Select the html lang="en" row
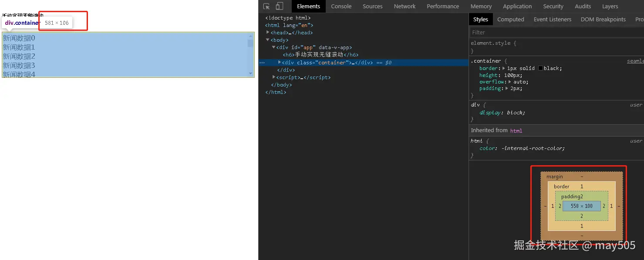The image size is (644, 260). tap(289, 25)
